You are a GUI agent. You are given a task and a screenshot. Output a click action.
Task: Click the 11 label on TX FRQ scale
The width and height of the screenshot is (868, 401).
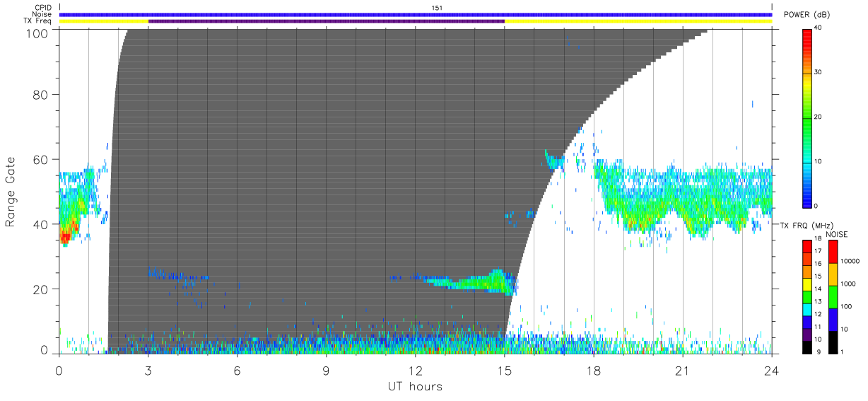point(818,327)
